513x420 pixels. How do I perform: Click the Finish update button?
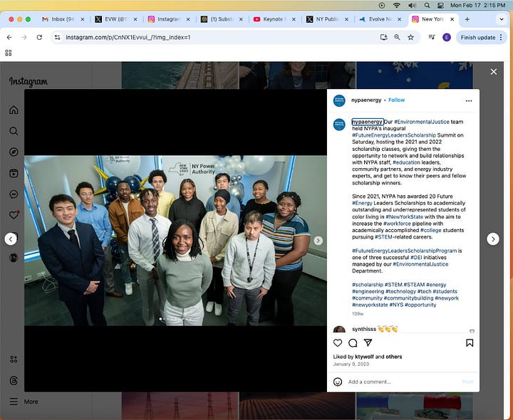481,37
